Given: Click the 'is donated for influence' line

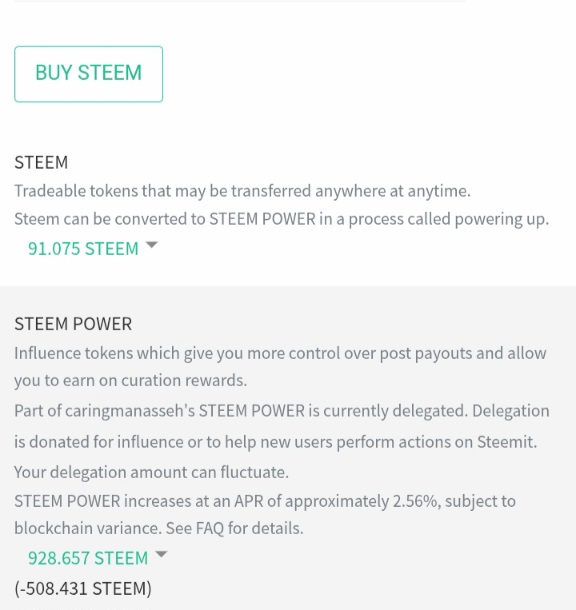Looking at the screenshot, I should [x=276, y=442].
